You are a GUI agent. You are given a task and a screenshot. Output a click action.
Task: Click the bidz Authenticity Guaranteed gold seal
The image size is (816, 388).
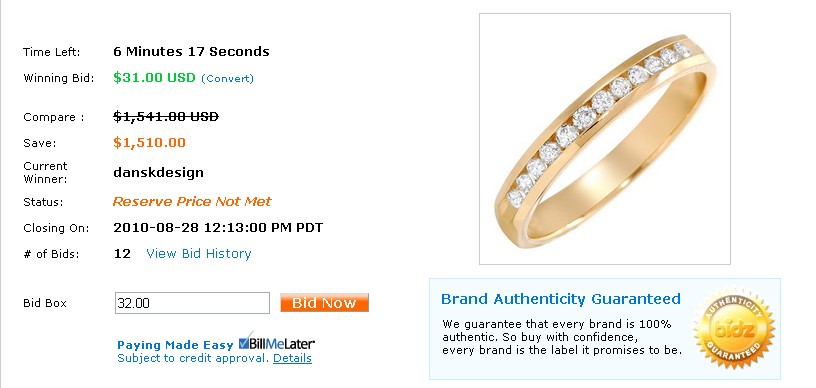[734, 329]
